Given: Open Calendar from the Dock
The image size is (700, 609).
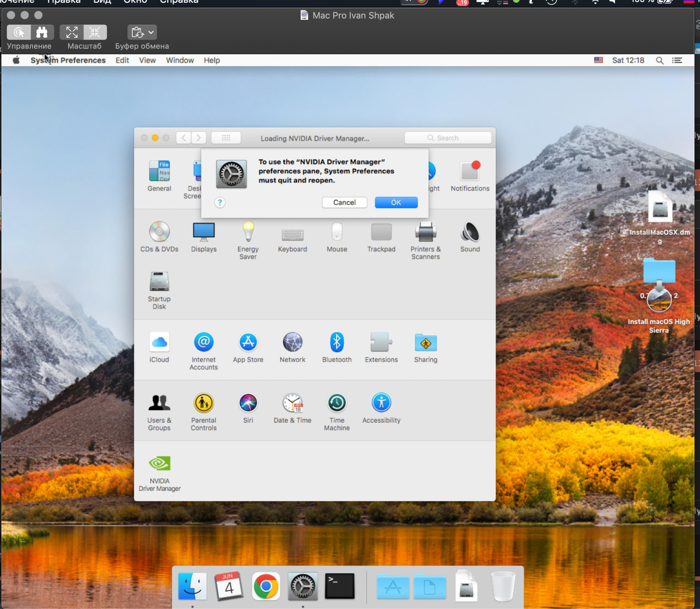Looking at the screenshot, I should (229, 586).
